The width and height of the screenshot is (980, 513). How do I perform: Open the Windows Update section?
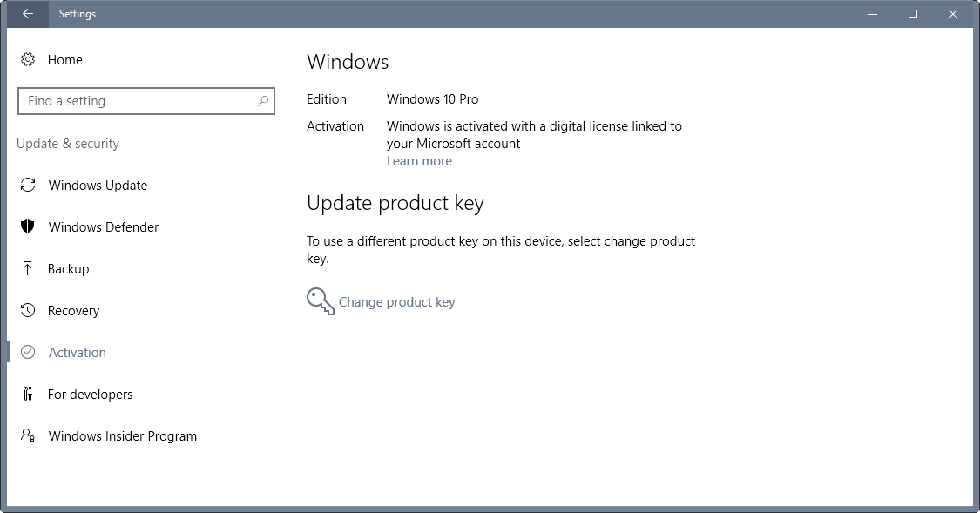pyautogui.click(x=98, y=186)
